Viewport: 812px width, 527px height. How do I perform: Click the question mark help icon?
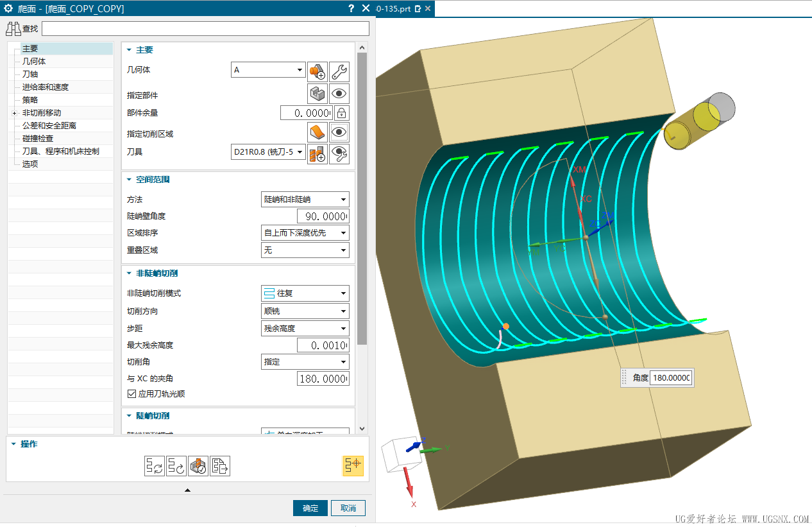click(351, 8)
